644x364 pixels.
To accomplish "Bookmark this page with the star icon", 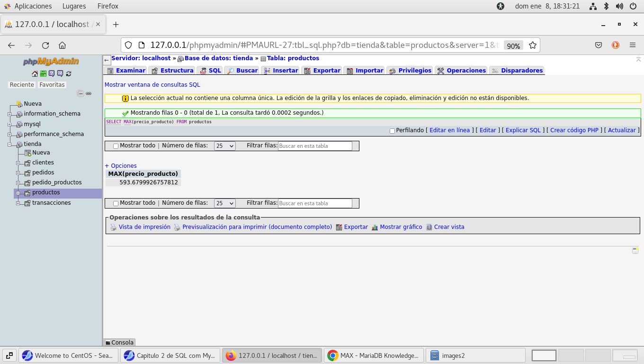I will [x=533, y=45].
